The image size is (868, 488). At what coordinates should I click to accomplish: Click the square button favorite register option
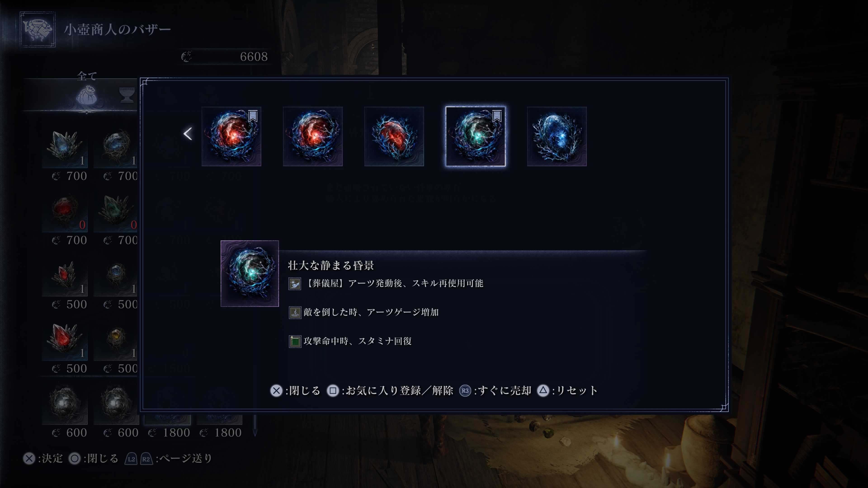pos(390,391)
